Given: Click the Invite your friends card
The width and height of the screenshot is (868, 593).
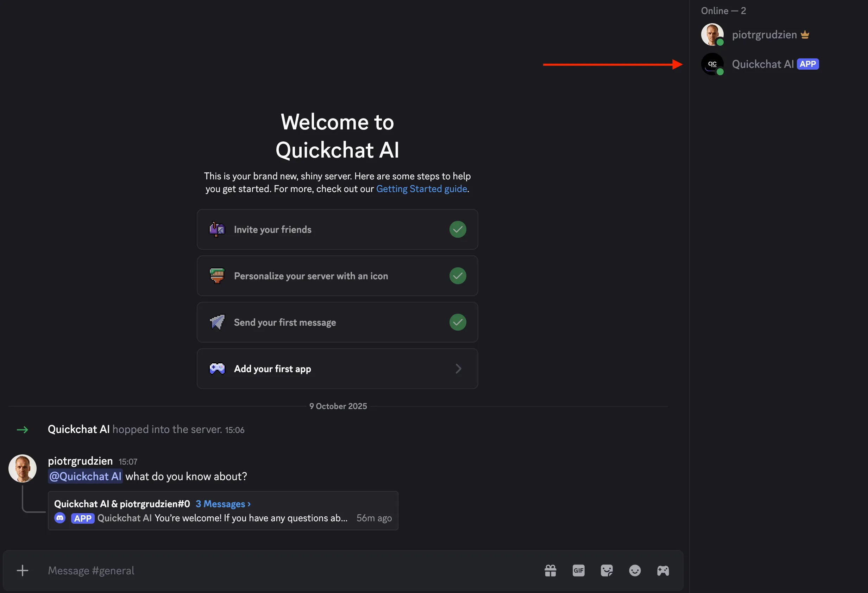Looking at the screenshot, I should (337, 229).
